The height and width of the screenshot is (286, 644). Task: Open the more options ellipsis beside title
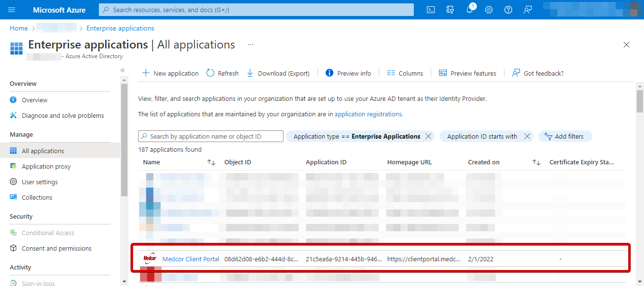point(251,45)
